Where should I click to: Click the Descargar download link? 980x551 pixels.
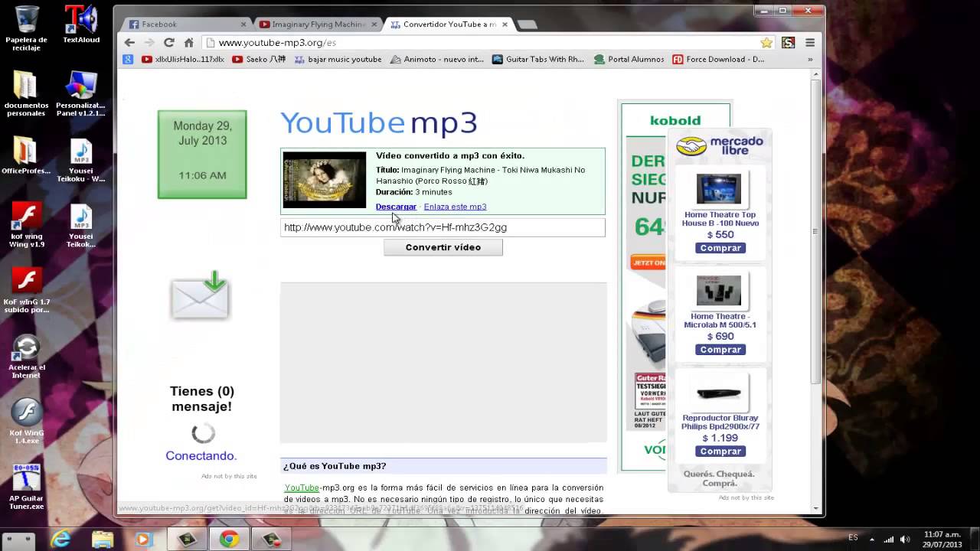click(396, 207)
